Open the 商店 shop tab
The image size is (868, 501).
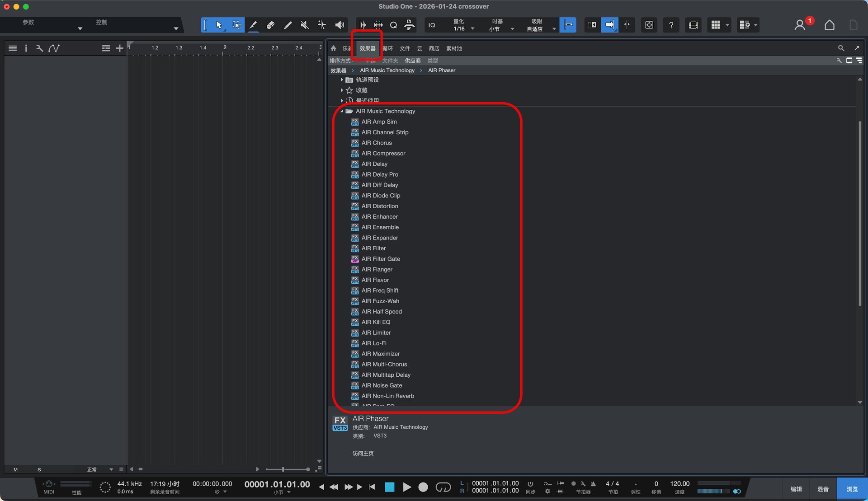(434, 48)
